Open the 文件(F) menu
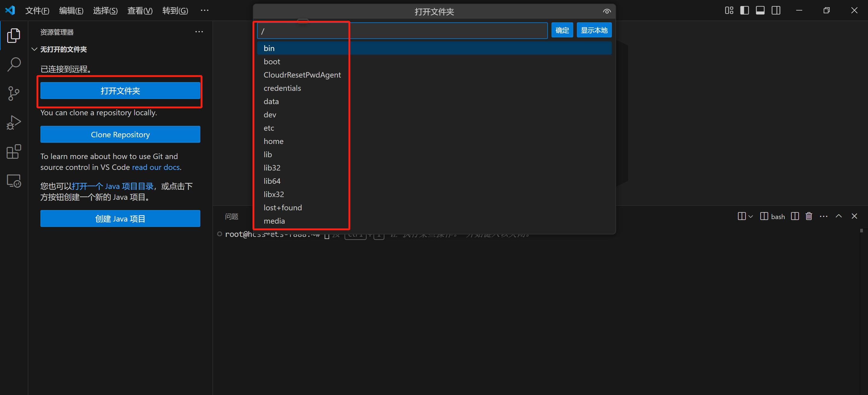 tap(37, 11)
